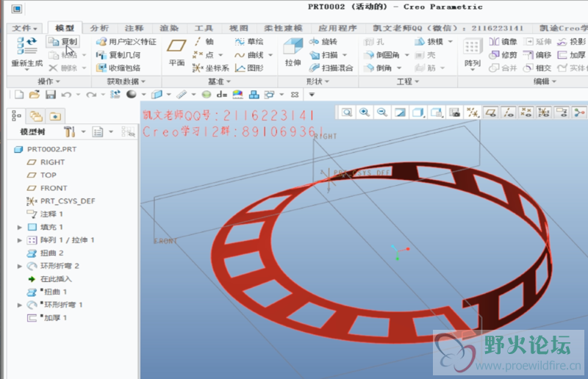Screen dimensions: 588x379
Task: Open the 基准 group dropdown
Action: 219,82
